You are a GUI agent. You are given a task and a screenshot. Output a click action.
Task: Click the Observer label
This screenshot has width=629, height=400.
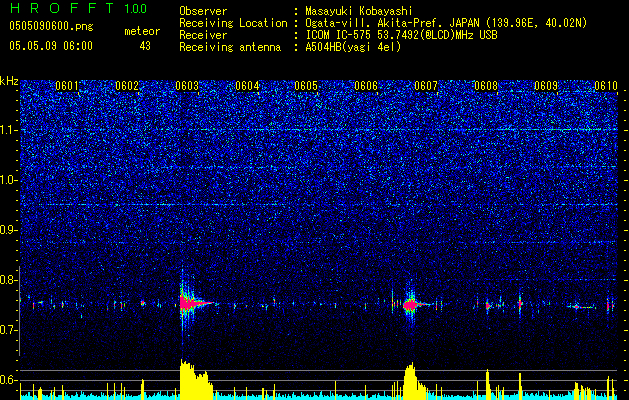tap(203, 11)
